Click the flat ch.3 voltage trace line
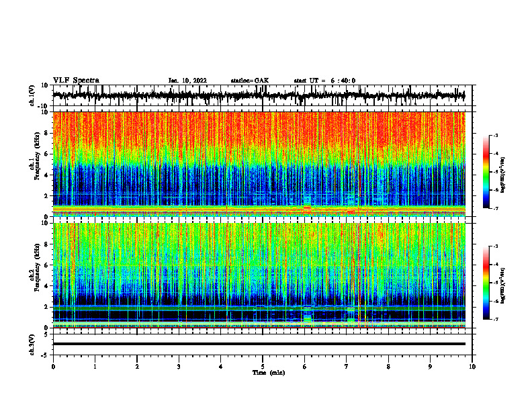The image size is (532, 411). 259,344
